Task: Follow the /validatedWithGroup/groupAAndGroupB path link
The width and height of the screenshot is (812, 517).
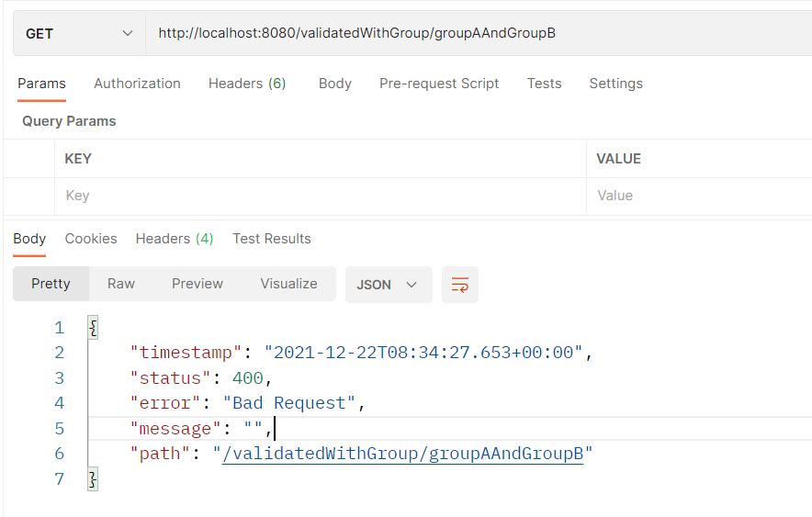Action: tap(403, 454)
